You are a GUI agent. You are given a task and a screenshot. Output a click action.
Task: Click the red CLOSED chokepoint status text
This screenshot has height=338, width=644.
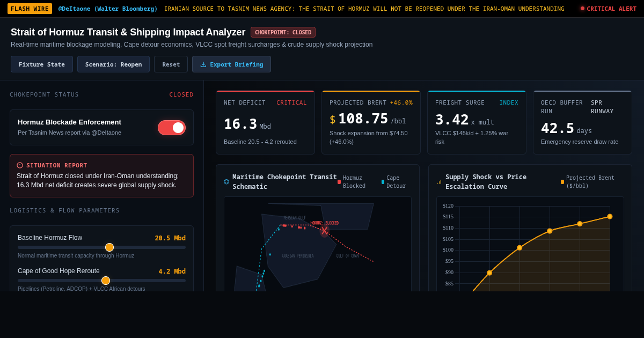(x=181, y=94)
